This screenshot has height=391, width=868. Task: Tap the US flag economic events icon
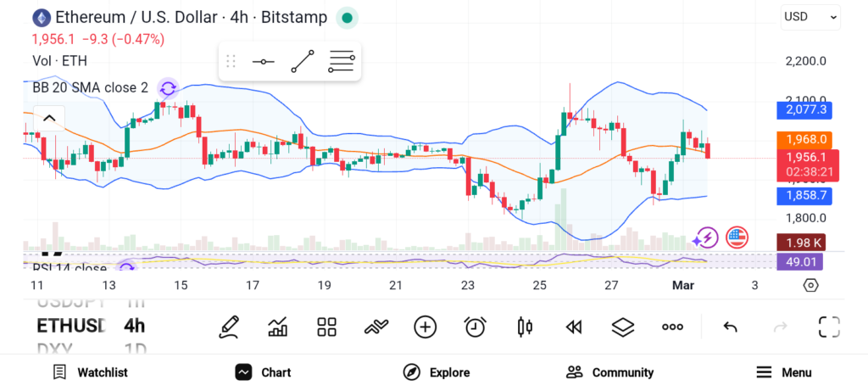pyautogui.click(x=737, y=237)
